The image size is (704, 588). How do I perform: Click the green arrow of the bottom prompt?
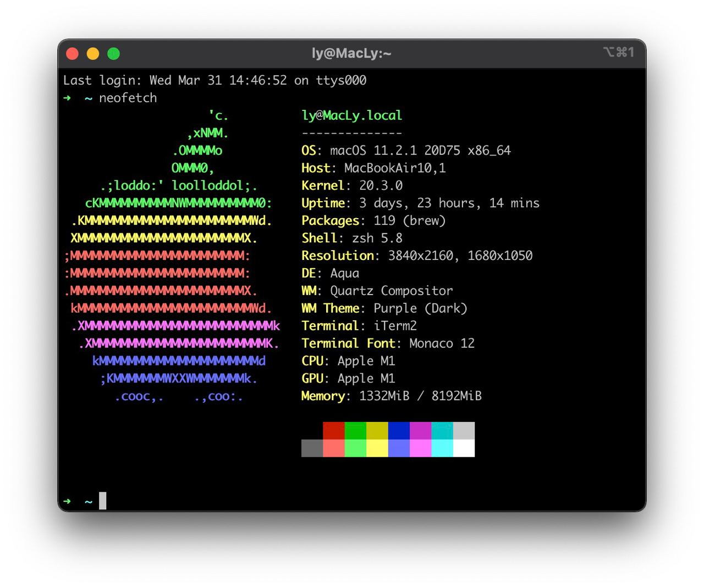coord(67,501)
